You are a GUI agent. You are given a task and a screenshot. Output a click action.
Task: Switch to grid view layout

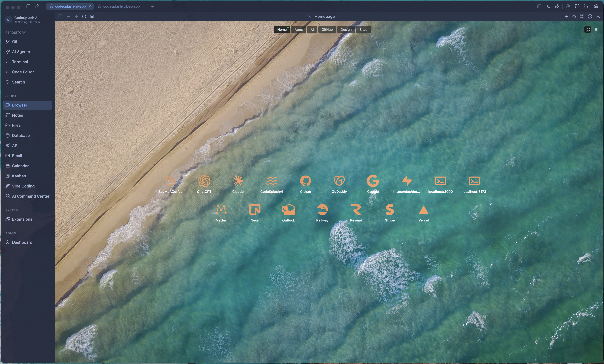pos(587,30)
